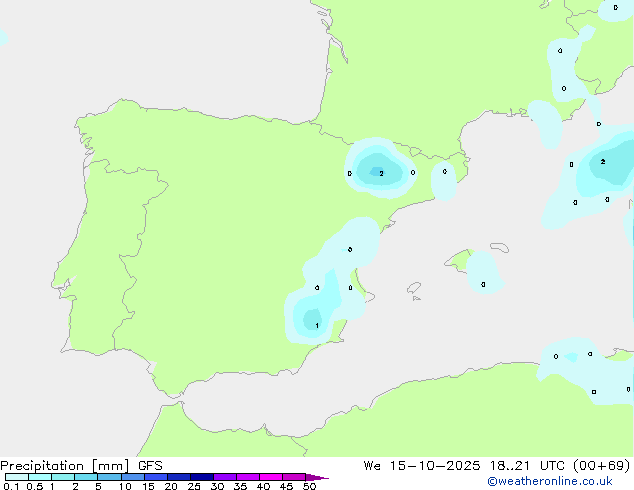Select the legend swatch between 40 and 45
The image size is (634, 490).
[x=271, y=477]
